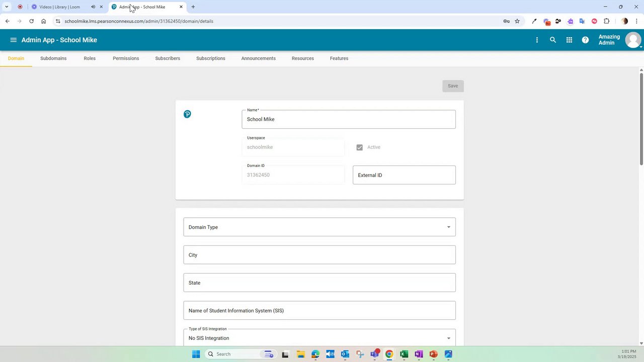Toggle the Active checkbox

359,147
